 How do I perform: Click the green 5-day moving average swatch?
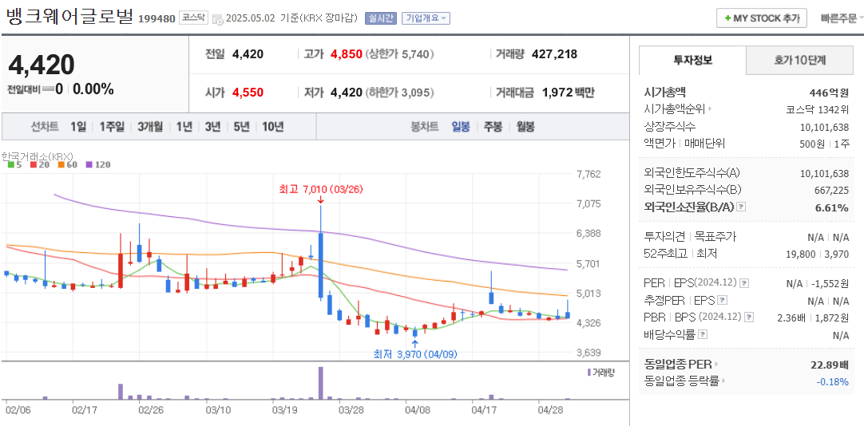point(10,164)
